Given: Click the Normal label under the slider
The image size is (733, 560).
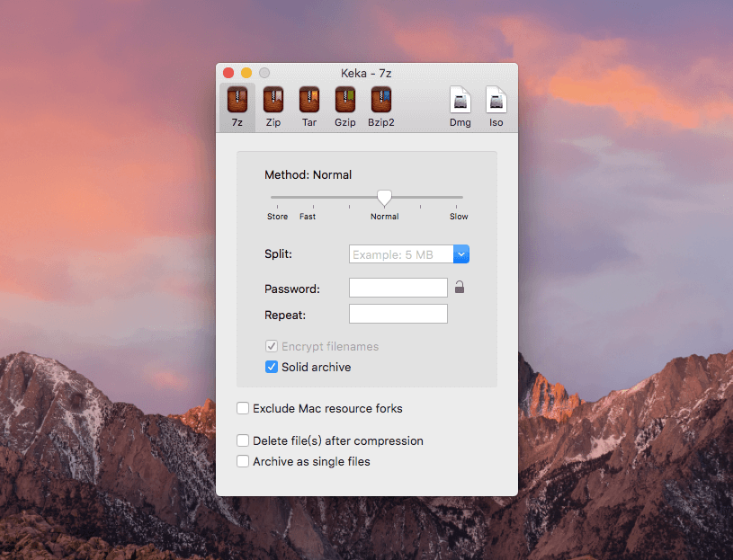Looking at the screenshot, I should [x=385, y=217].
